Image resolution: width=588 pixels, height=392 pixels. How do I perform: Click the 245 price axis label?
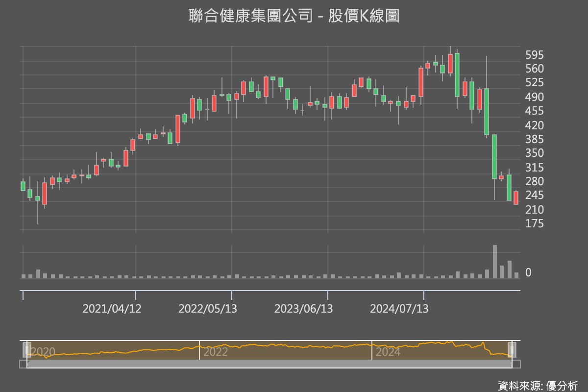[x=535, y=196]
